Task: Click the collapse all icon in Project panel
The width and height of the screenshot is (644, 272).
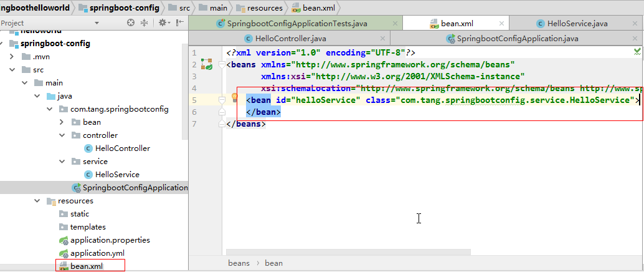Action: pyautogui.click(x=144, y=23)
